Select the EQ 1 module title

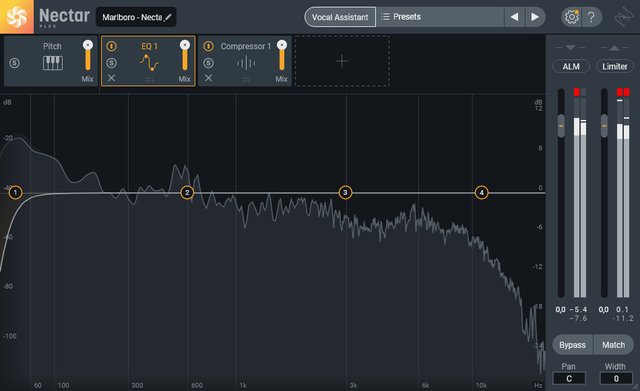149,46
